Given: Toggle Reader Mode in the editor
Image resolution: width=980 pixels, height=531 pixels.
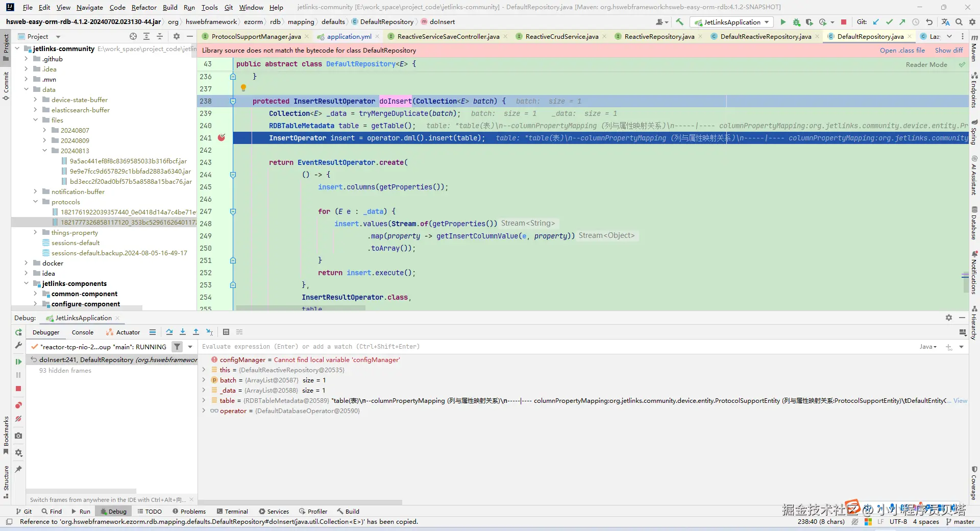Looking at the screenshot, I should point(926,64).
